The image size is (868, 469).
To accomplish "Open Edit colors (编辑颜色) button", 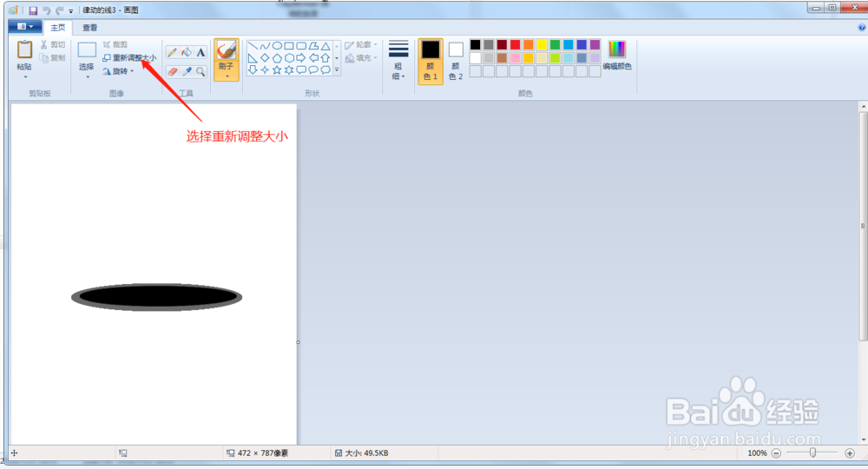I will coord(617,56).
